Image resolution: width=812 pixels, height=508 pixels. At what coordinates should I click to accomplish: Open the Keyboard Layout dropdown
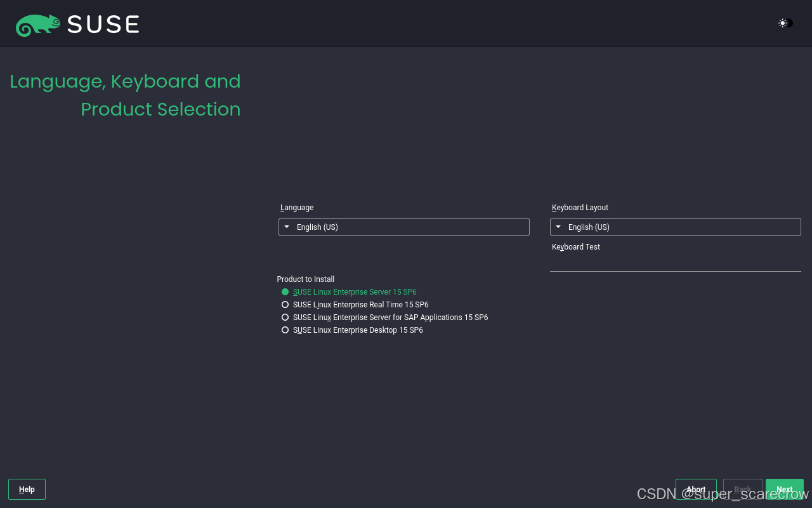click(676, 227)
